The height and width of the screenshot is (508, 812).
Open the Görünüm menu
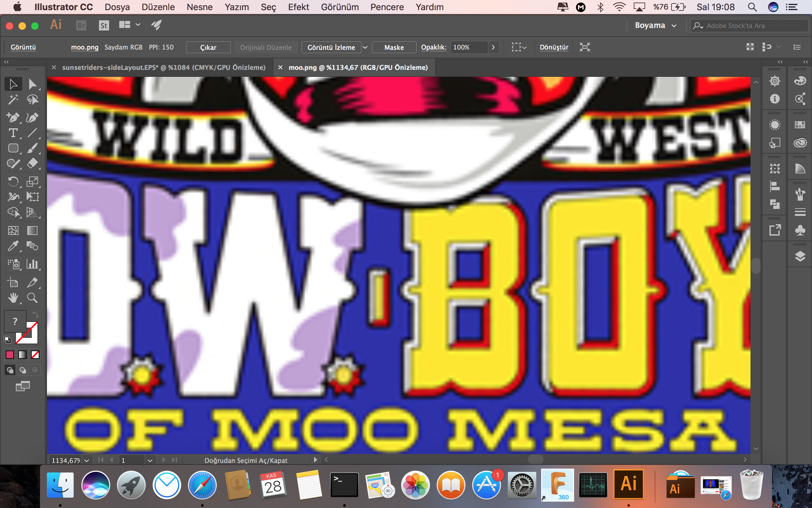(340, 7)
